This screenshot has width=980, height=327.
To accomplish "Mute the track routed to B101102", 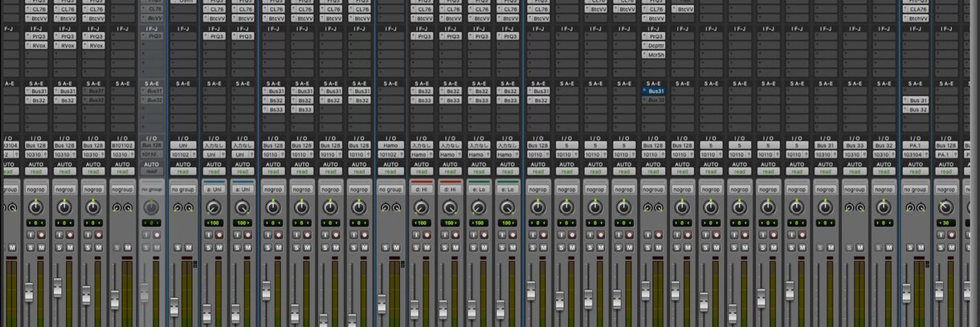I will point(128,247).
